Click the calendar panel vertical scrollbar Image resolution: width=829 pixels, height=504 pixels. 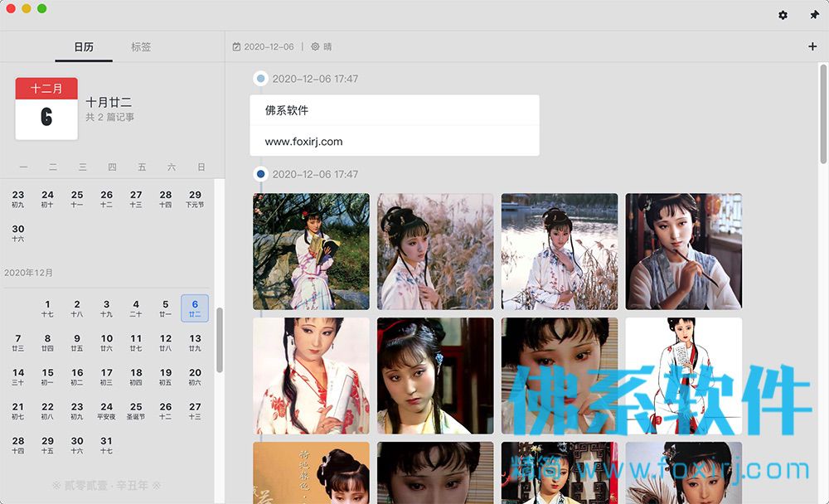(x=220, y=340)
